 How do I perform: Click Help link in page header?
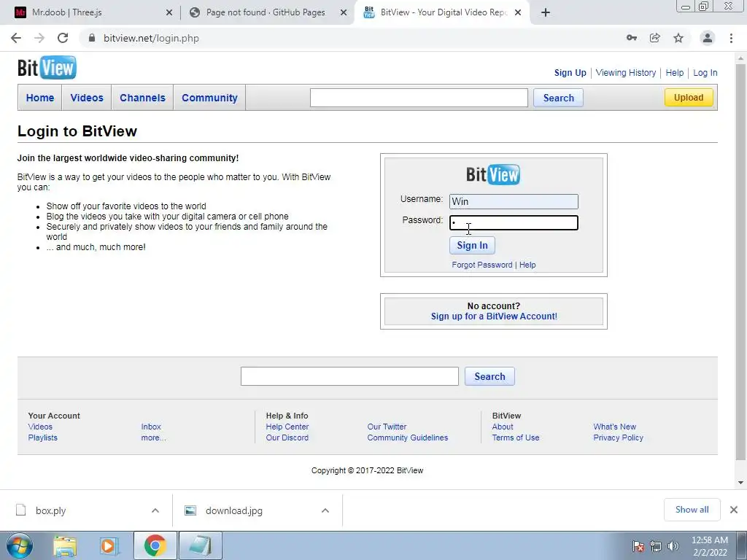click(x=675, y=73)
